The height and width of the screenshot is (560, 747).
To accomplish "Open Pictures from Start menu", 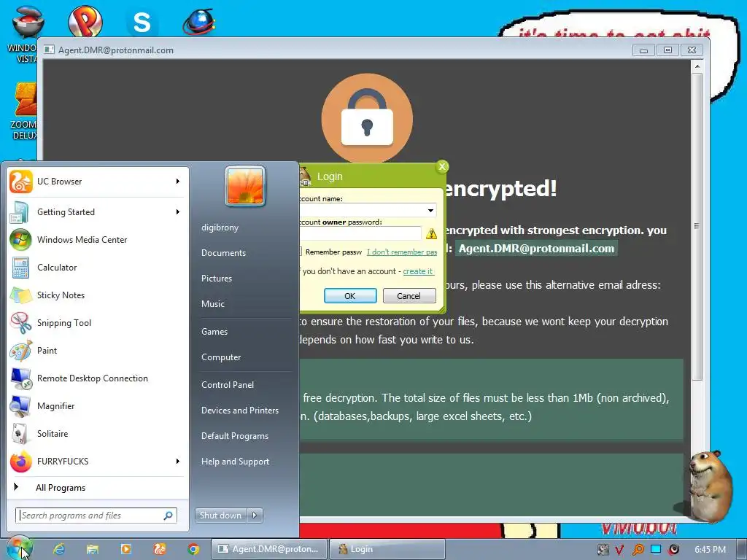I will (217, 279).
